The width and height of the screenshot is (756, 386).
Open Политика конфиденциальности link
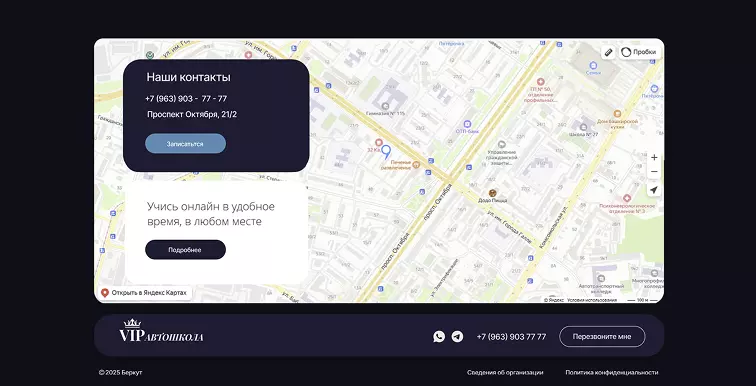click(611, 373)
